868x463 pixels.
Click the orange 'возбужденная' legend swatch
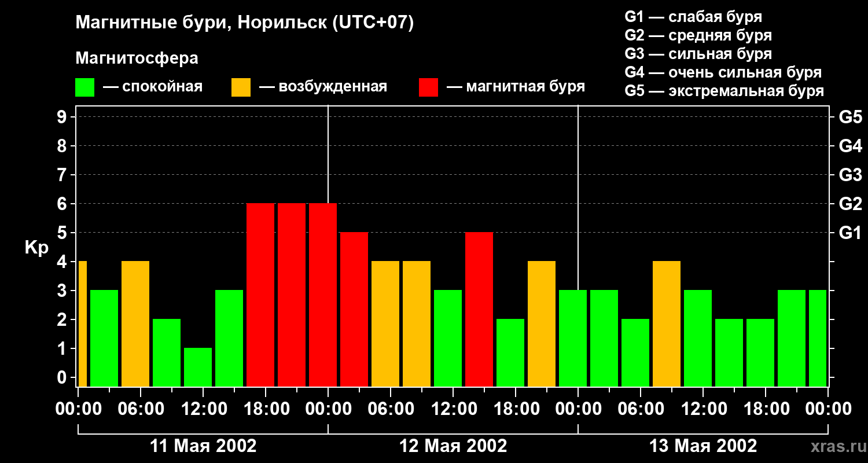pos(241,87)
